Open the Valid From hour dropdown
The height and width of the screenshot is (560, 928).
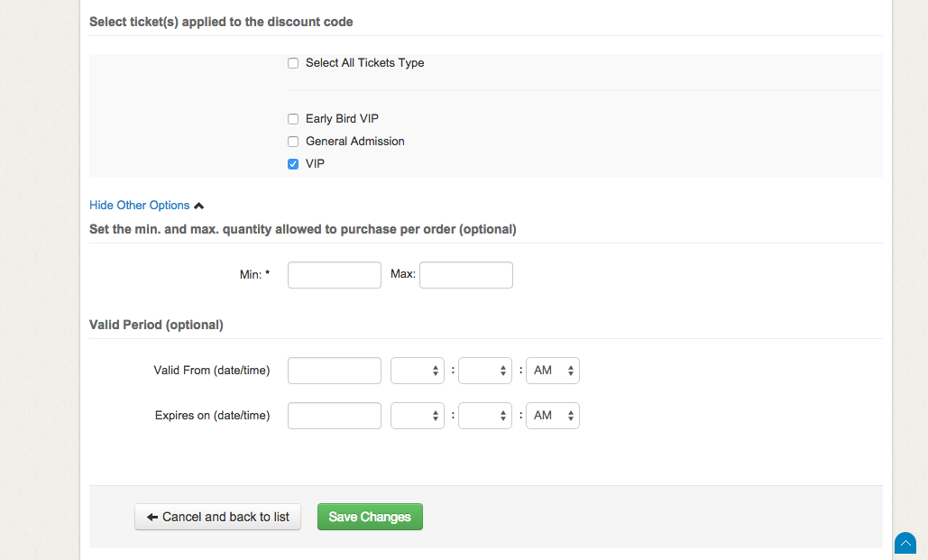click(x=418, y=371)
